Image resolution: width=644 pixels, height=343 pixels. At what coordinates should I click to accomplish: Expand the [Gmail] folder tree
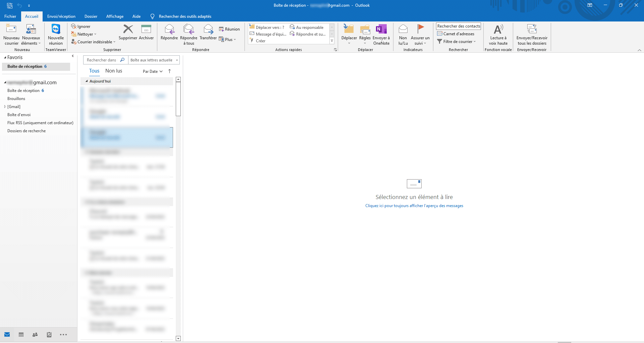click(5, 107)
